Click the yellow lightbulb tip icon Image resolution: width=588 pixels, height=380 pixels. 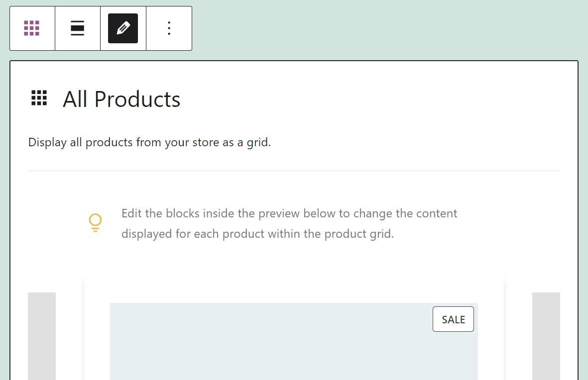coord(95,222)
